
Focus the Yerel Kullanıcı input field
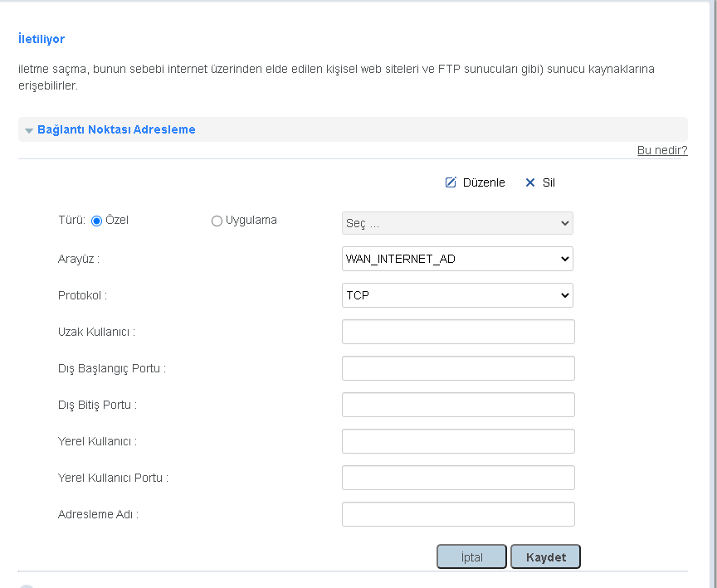(x=458, y=441)
